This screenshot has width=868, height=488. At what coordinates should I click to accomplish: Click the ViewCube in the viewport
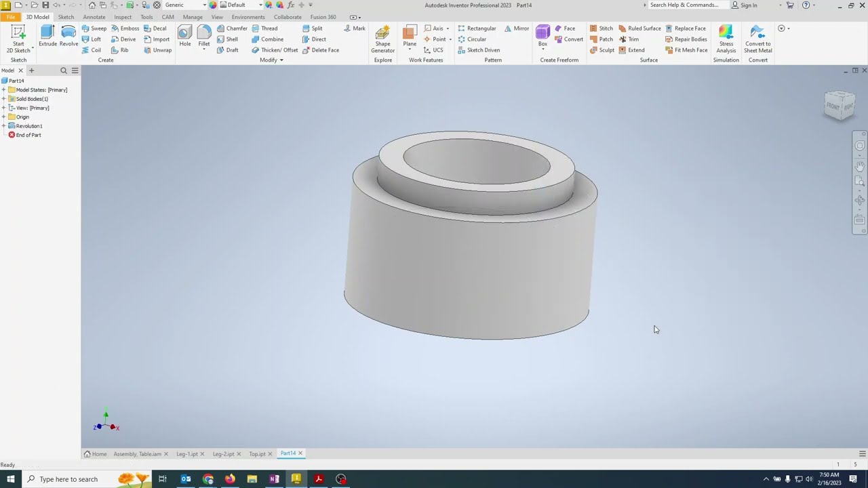point(840,106)
